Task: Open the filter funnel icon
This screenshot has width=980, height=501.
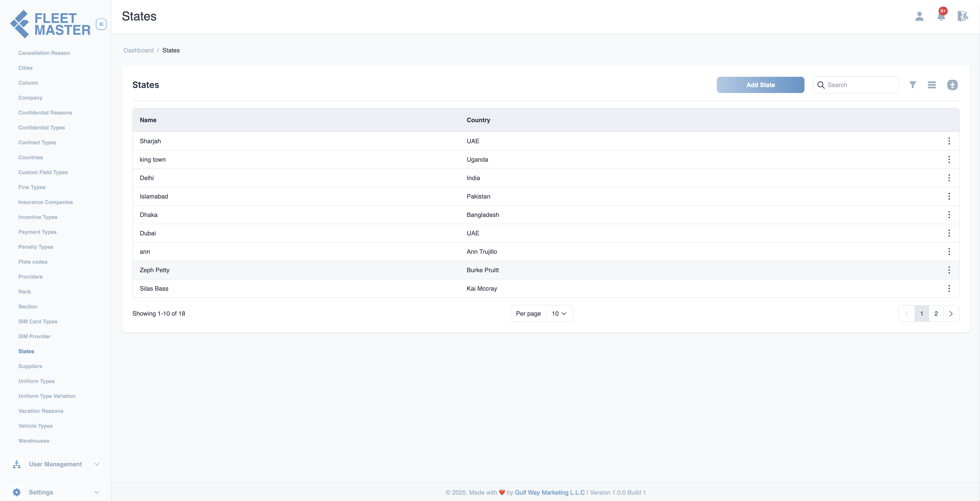Action: coord(912,85)
